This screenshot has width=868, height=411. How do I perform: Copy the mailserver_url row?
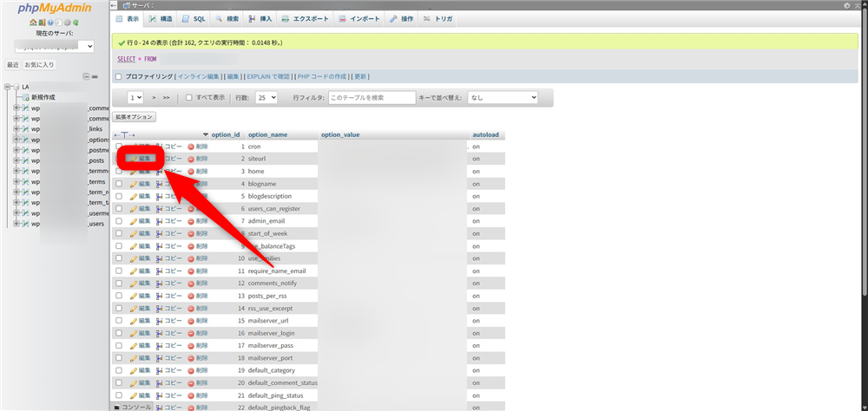[169, 321]
